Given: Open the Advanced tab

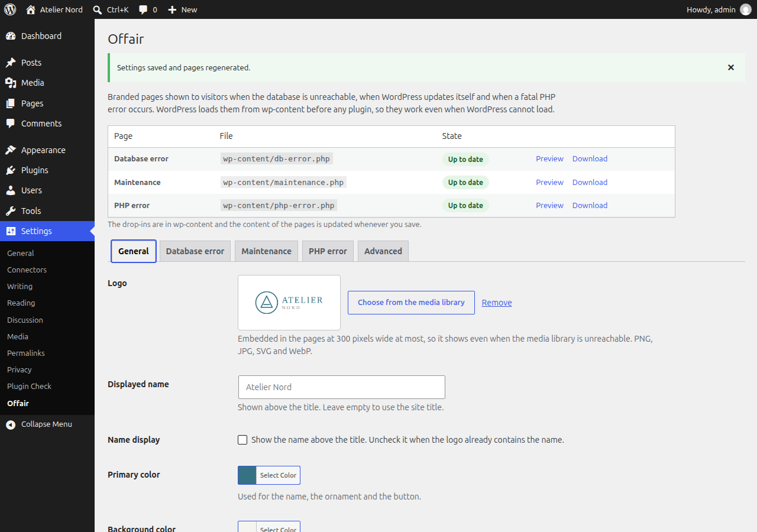Looking at the screenshot, I should pos(383,251).
